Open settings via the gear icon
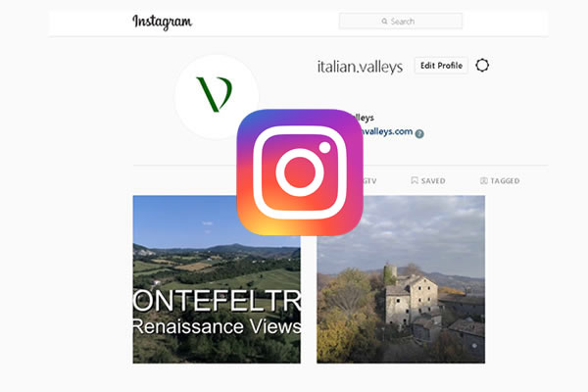 coord(482,66)
